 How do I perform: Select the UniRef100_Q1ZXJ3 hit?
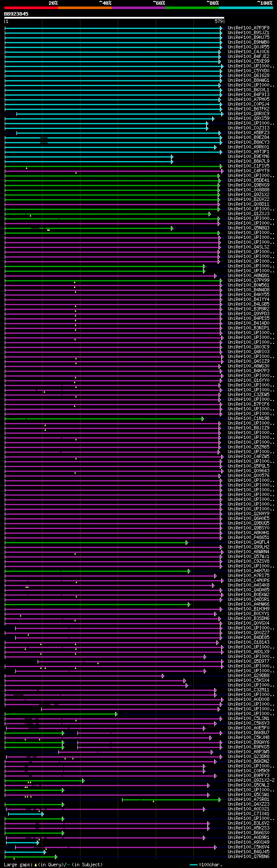248,213
